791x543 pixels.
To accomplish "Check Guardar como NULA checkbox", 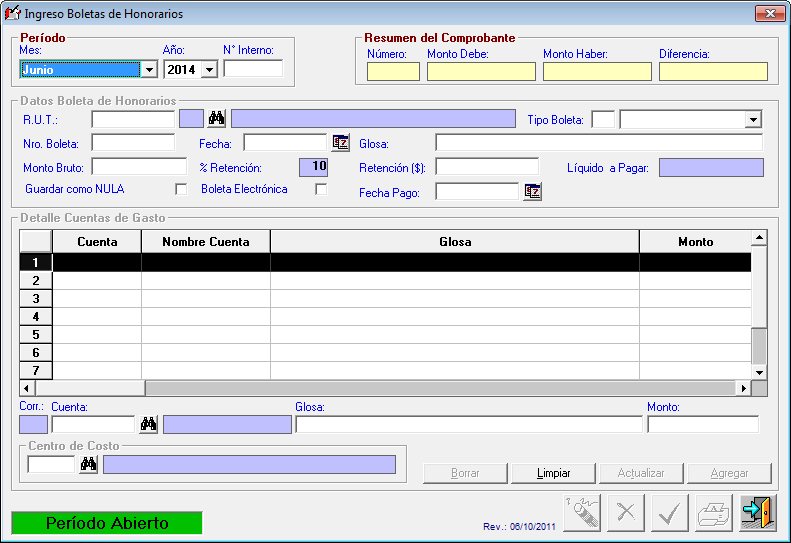I will (181, 189).
